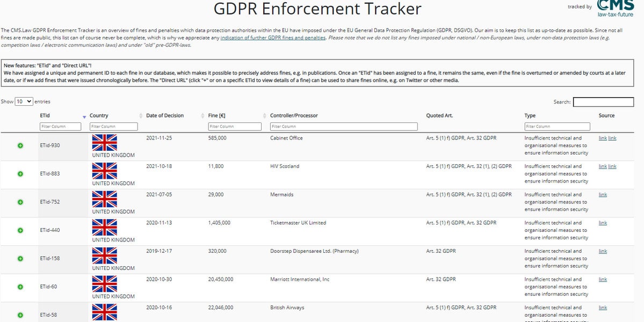Click the CMS law-tax-future logo
This screenshot has height=322, width=644.
(615, 8)
